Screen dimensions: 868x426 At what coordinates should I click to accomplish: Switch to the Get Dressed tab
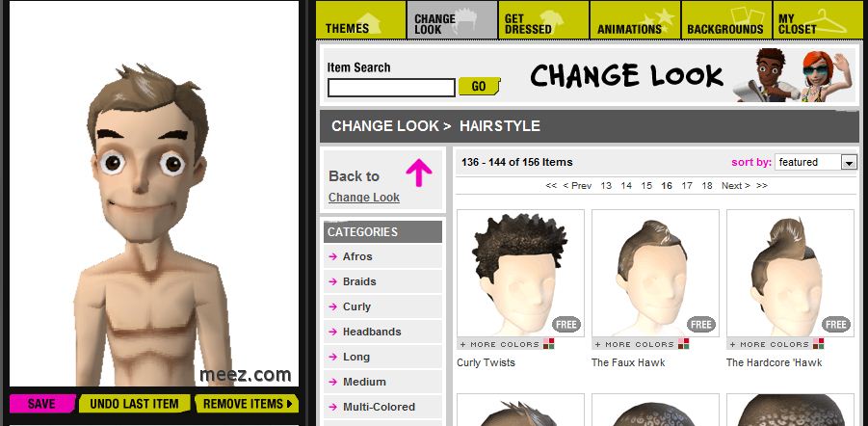point(543,20)
